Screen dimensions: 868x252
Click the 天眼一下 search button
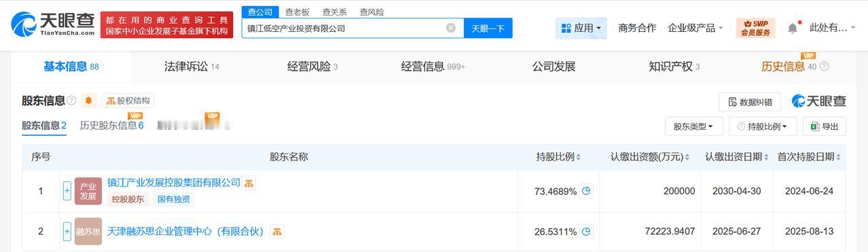point(488,28)
